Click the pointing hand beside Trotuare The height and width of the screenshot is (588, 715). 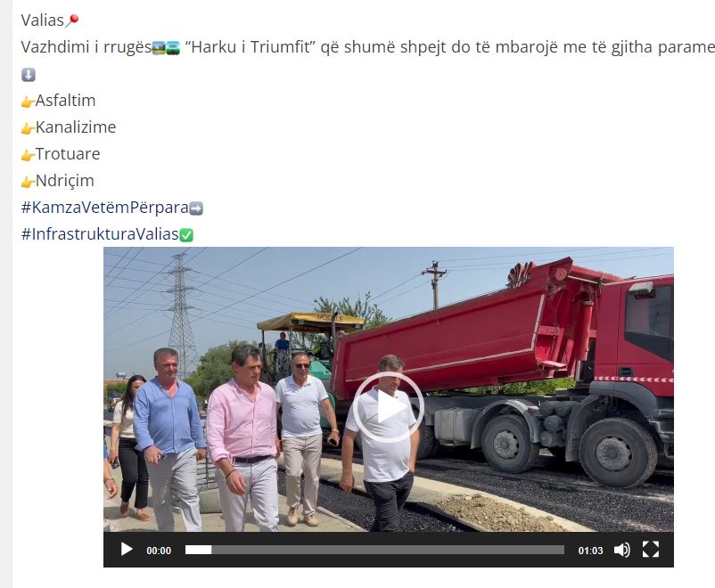coord(28,155)
